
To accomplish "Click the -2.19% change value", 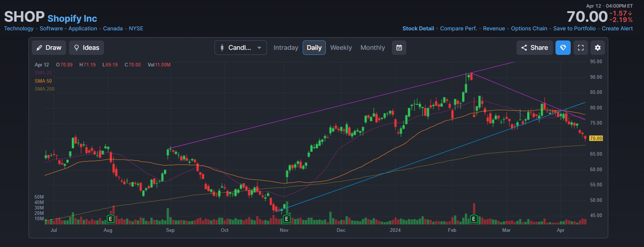I will coord(621,20).
